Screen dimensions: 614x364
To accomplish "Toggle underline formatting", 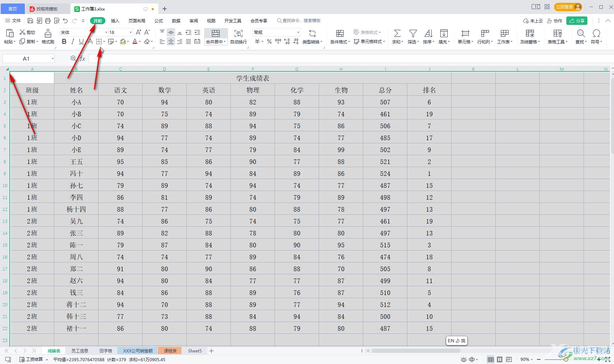I will coord(81,42).
